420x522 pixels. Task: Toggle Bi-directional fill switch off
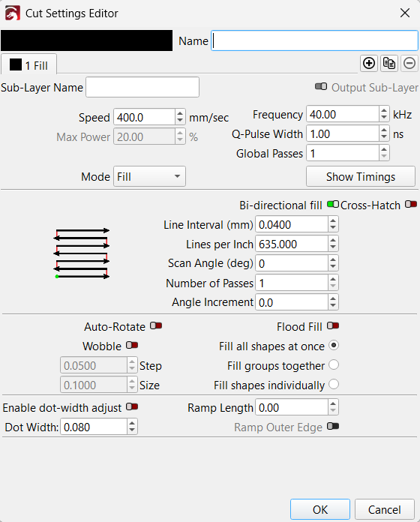click(x=333, y=204)
